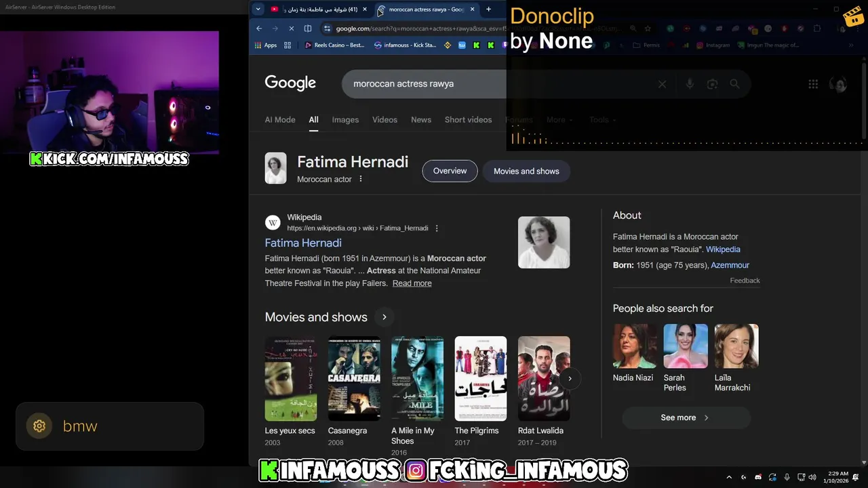868x488 pixels.
Task: Go back with the browser back arrow
Action: [x=259, y=28]
